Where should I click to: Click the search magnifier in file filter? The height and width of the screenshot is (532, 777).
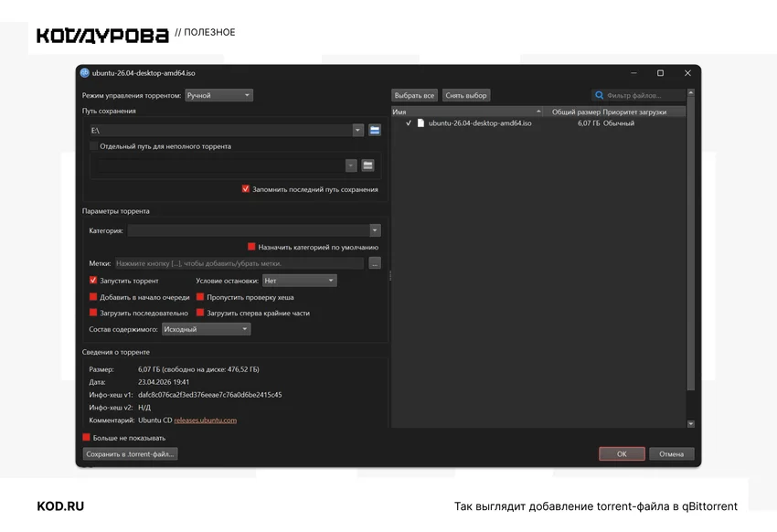[599, 95]
